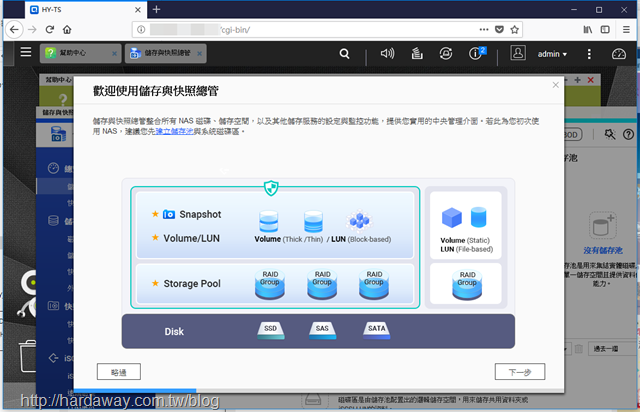Screen dimensions: 640x412
Task: Click the Snapshot label in diagram
Action: (x=200, y=214)
